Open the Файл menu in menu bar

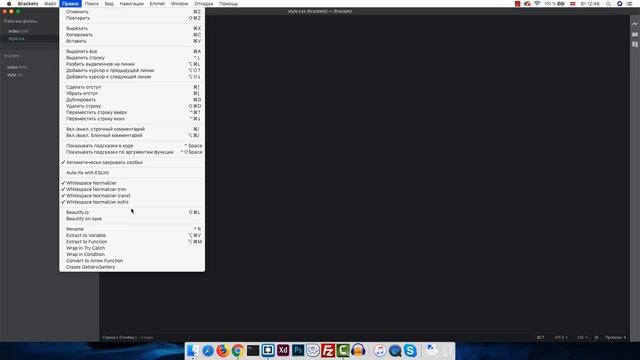[x=50, y=4]
